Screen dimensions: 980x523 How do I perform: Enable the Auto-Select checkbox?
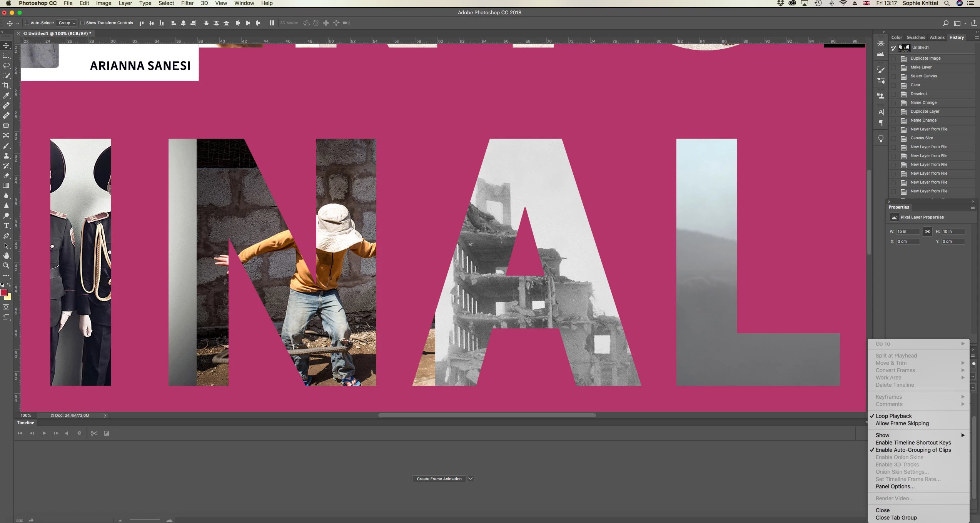click(x=27, y=23)
